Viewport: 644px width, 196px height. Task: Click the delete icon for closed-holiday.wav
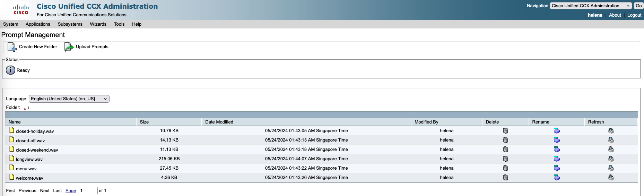505,131
